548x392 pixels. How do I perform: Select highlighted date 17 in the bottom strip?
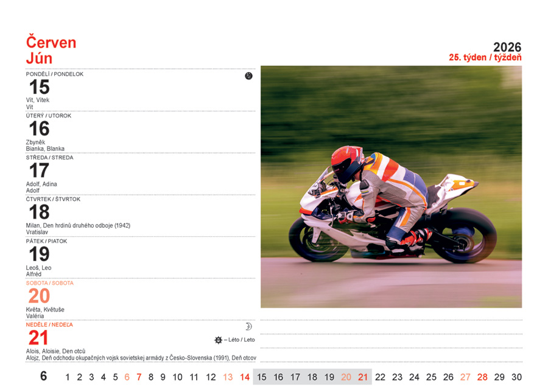[295, 377]
